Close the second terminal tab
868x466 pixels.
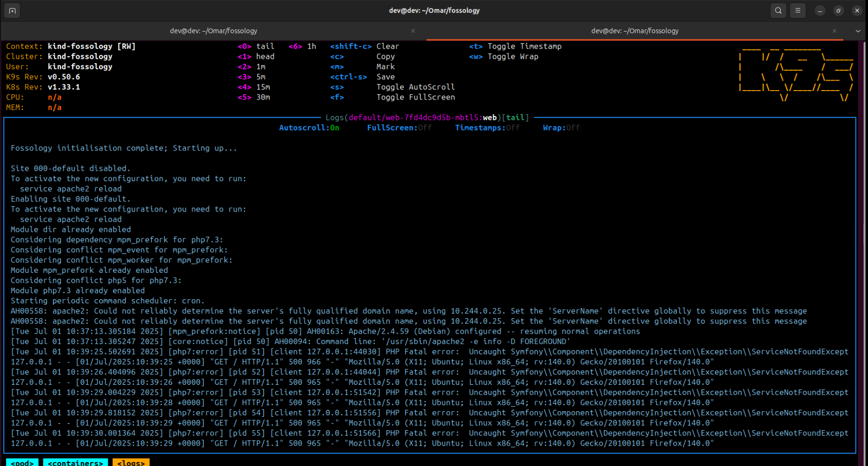click(x=835, y=31)
